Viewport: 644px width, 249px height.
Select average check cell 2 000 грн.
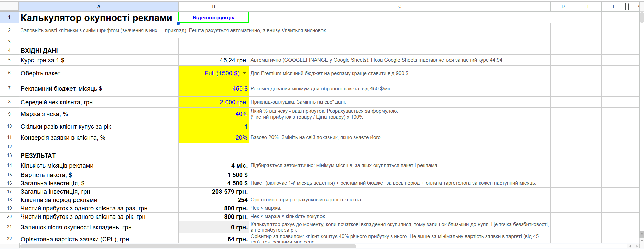click(x=214, y=102)
